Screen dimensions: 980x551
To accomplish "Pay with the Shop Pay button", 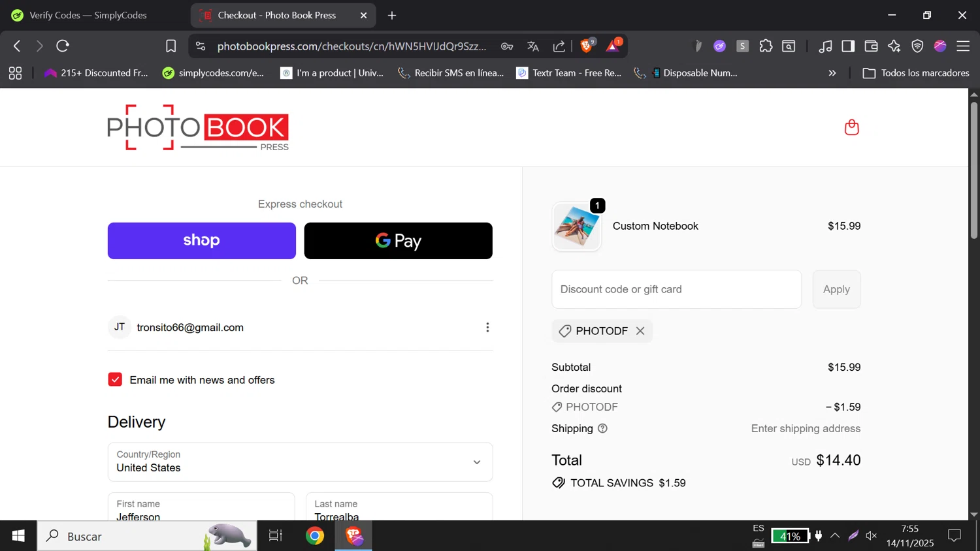I will point(201,241).
